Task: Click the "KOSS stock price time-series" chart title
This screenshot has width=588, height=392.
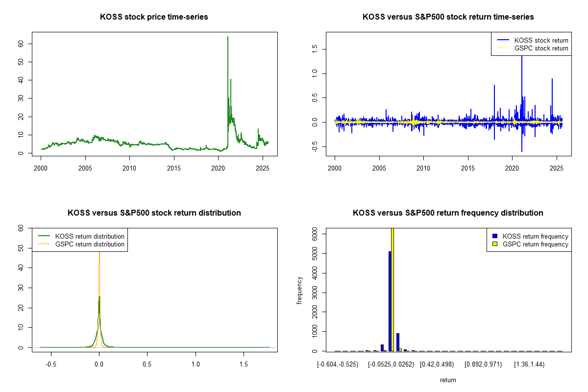Action: (154, 17)
